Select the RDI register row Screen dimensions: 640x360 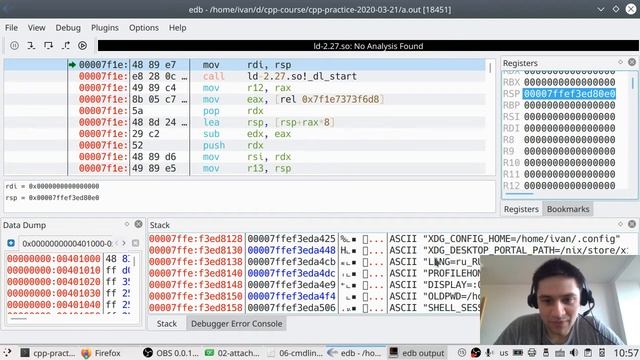point(559,128)
